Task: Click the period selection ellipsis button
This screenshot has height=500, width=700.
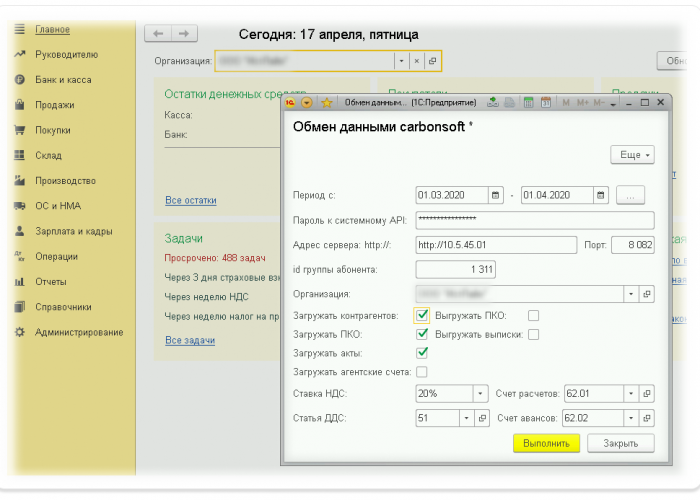Action: (x=630, y=196)
